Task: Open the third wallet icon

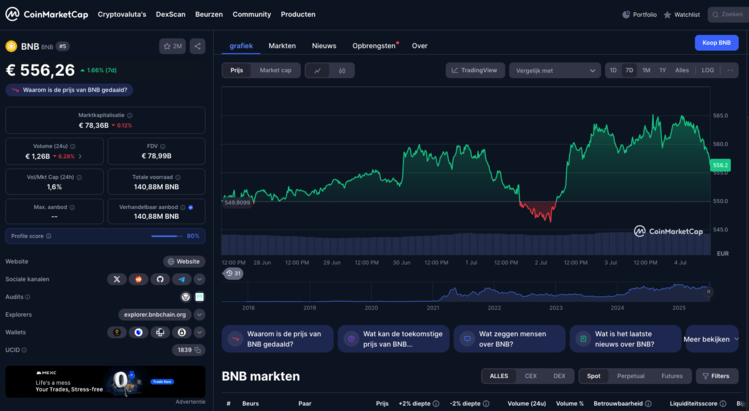Action: [160, 332]
